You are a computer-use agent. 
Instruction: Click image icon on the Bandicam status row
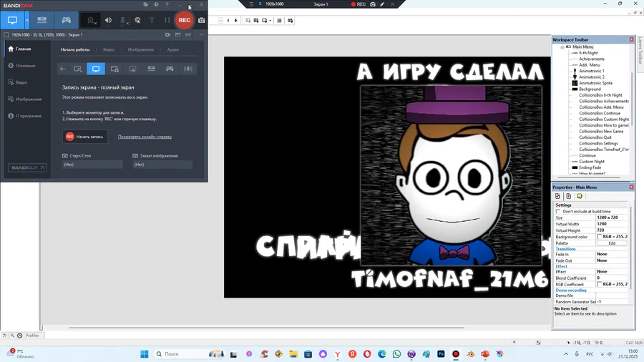[x=178, y=35]
